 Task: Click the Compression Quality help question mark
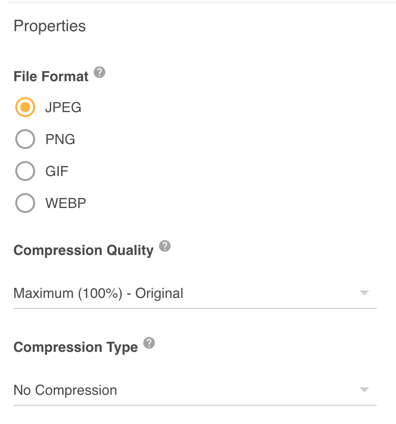coord(165,246)
